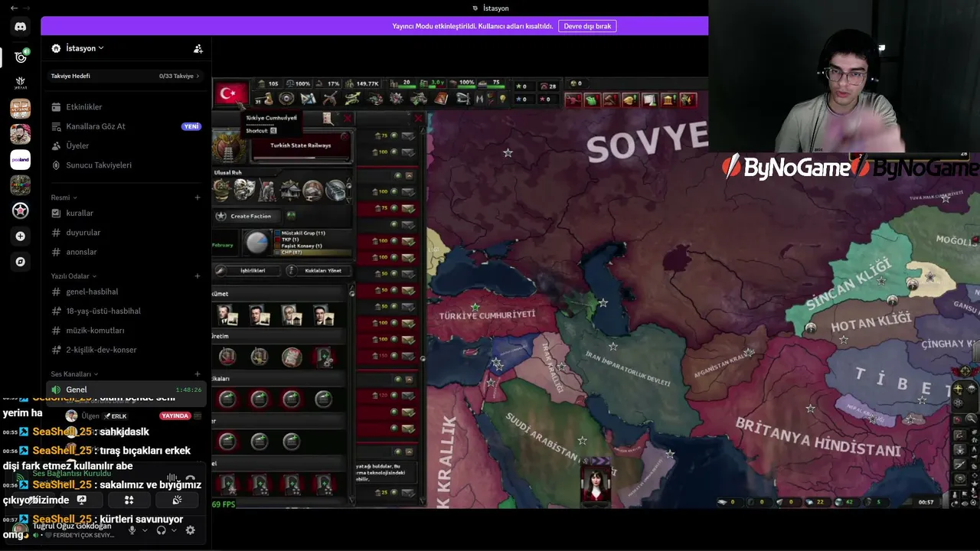Open the invite people icon beside İstasyon

(198, 48)
